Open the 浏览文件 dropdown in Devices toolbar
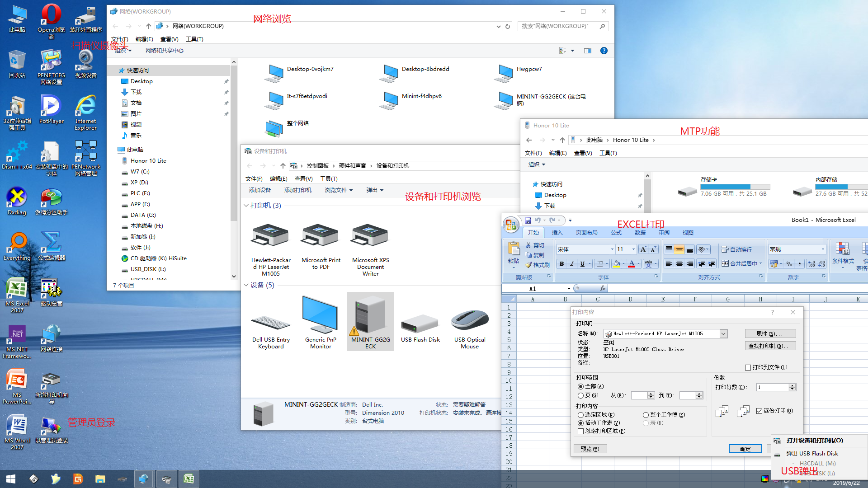This screenshot has height=488, width=868. click(339, 190)
